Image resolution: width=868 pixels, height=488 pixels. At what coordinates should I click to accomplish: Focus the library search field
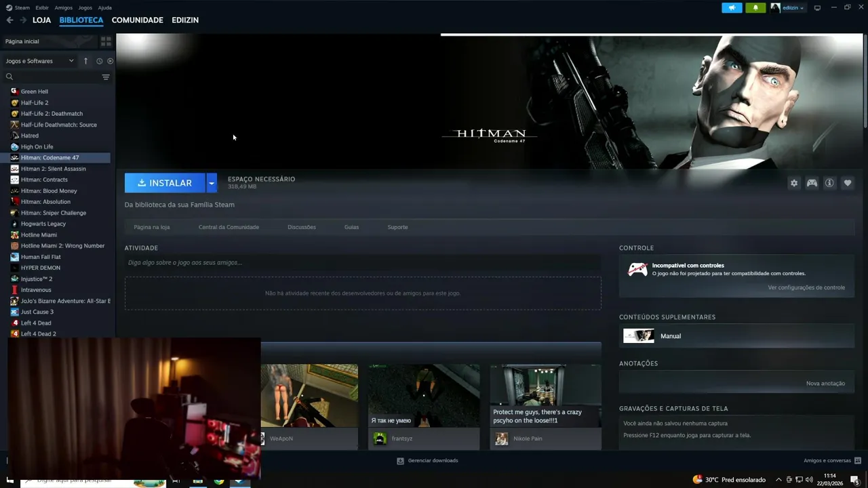point(52,77)
